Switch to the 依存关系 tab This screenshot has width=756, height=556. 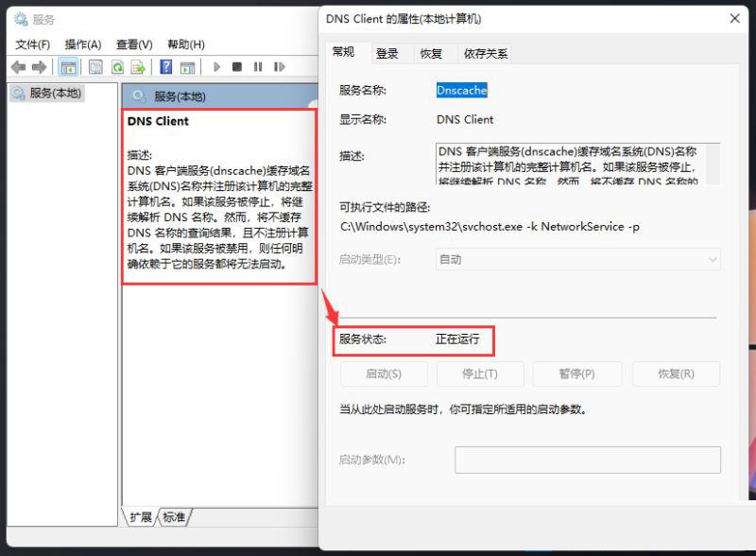pyautogui.click(x=487, y=54)
